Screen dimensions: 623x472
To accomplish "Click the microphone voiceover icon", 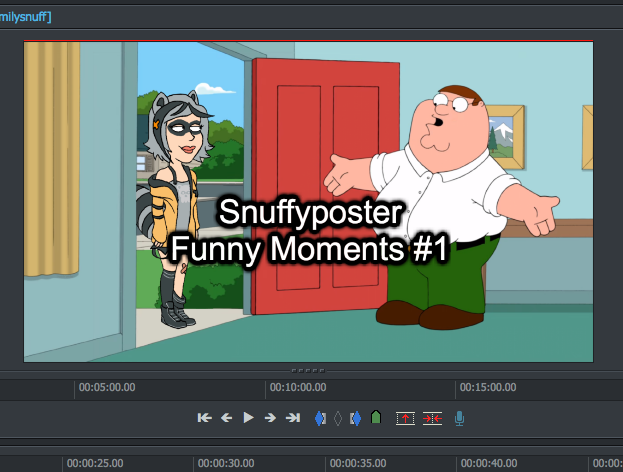I will (x=459, y=418).
